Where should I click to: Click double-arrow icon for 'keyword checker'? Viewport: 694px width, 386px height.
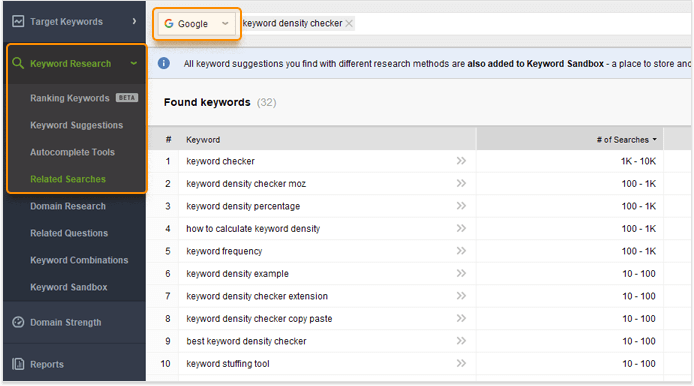point(461,161)
